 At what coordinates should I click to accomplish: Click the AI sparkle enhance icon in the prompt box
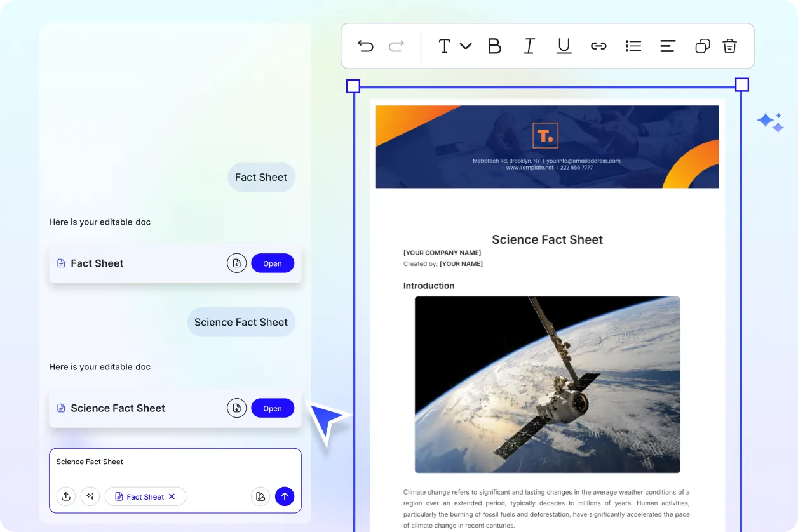pyautogui.click(x=90, y=496)
